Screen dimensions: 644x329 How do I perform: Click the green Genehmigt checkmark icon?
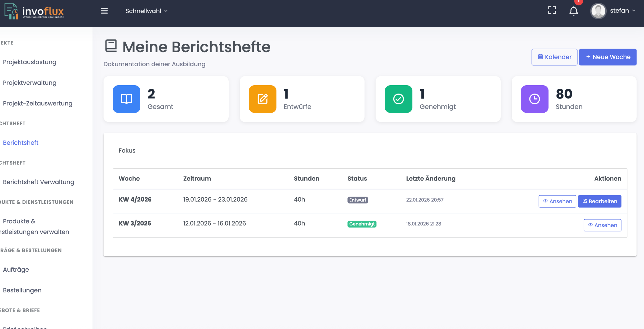398,99
